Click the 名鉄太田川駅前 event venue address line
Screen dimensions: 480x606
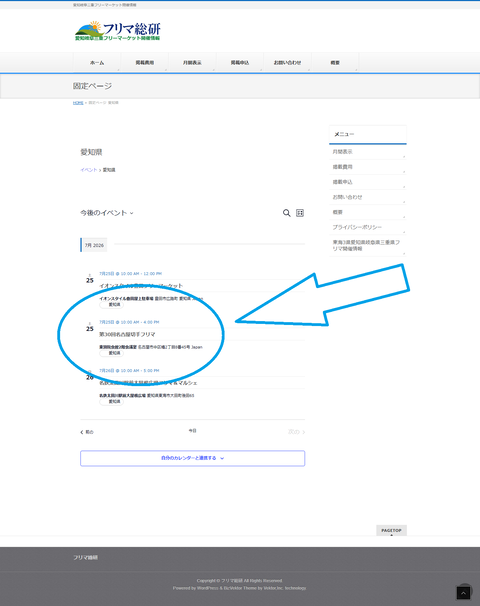point(147,396)
